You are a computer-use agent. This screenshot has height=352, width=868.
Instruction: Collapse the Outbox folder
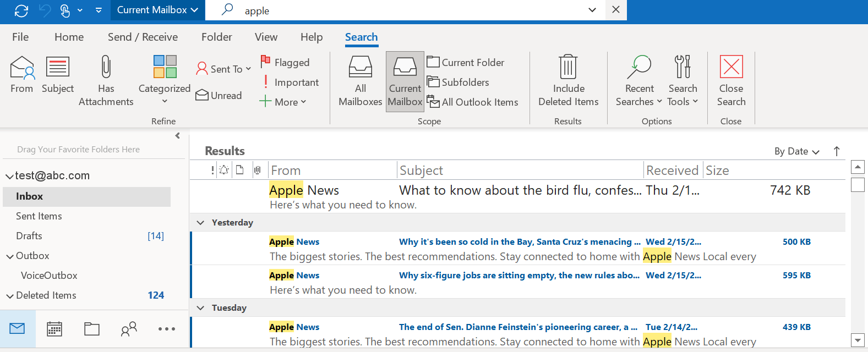10,256
